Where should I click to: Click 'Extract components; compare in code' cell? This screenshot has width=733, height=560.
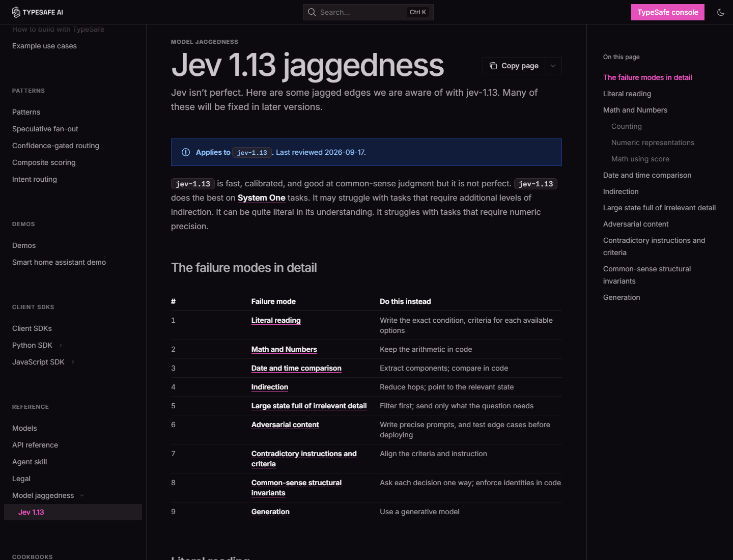pyautogui.click(x=444, y=368)
